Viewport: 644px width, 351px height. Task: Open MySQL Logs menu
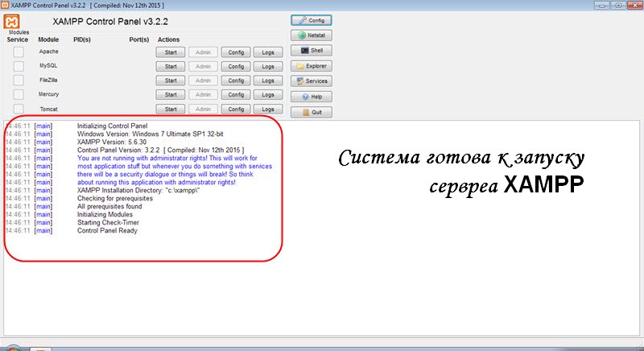point(268,67)
